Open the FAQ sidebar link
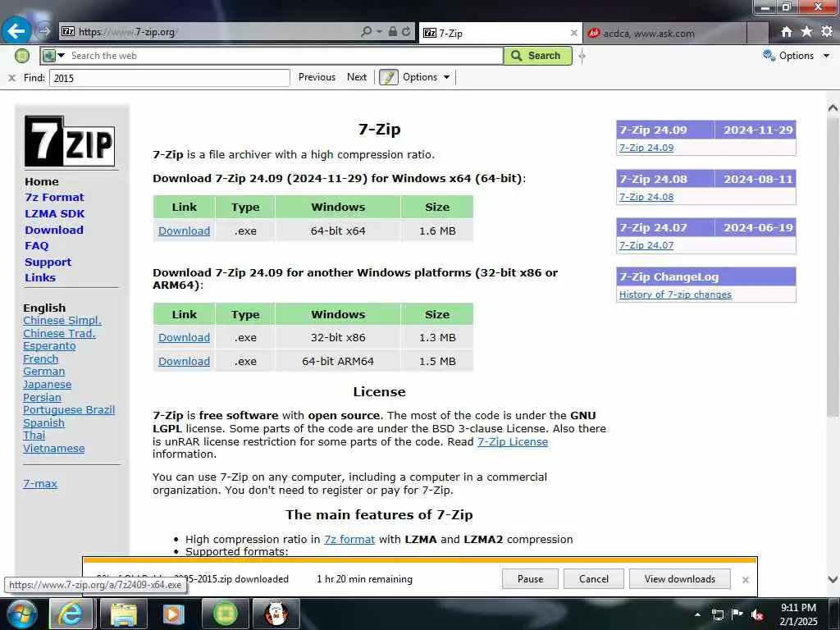This screenshot has height=630, width=840. coord(36,245)
